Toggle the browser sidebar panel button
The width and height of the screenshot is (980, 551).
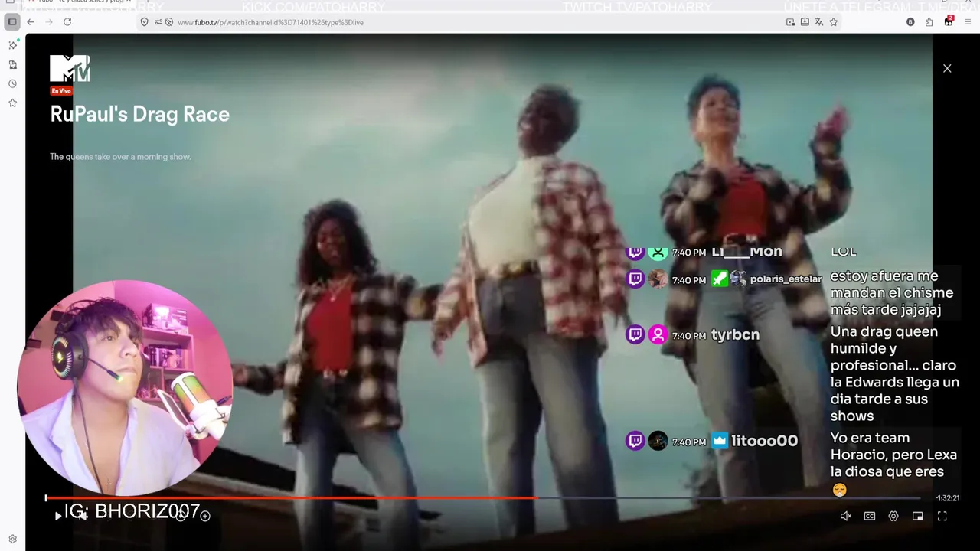click(12, 22)
